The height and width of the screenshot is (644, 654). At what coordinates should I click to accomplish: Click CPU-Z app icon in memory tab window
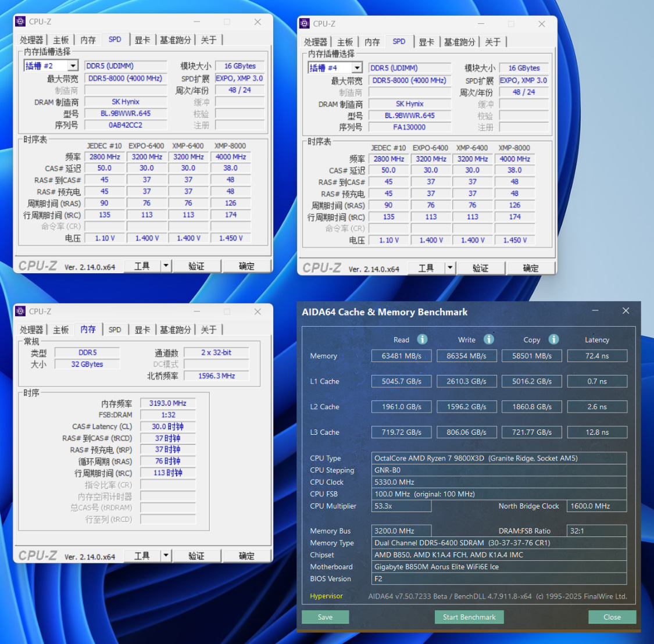pyautogui.click(x=20, y=311)
